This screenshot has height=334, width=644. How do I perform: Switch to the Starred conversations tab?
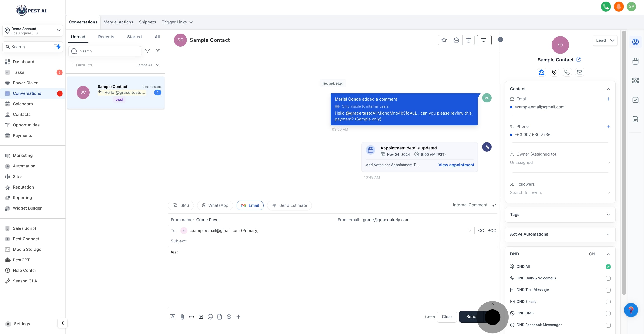134,37
